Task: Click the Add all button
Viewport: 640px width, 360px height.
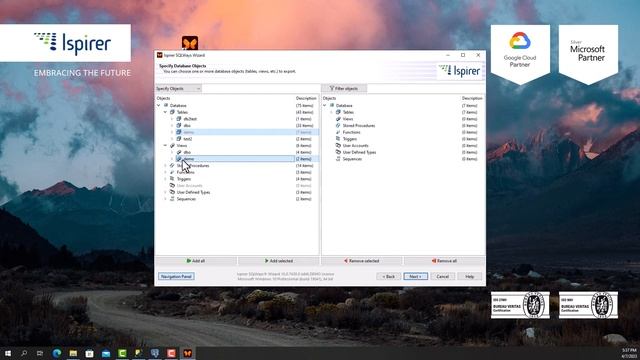Action: 196,261
